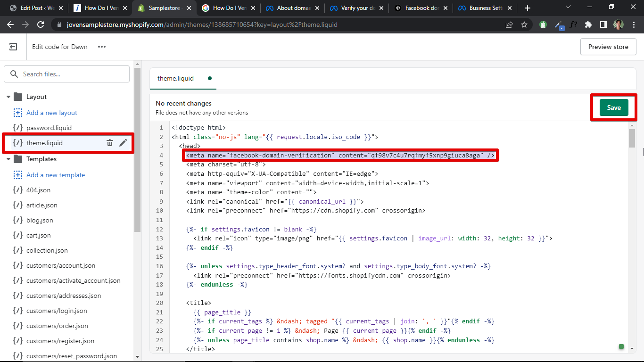Click the Add a new template plus icon
The image size is (644, 362).
18,175
